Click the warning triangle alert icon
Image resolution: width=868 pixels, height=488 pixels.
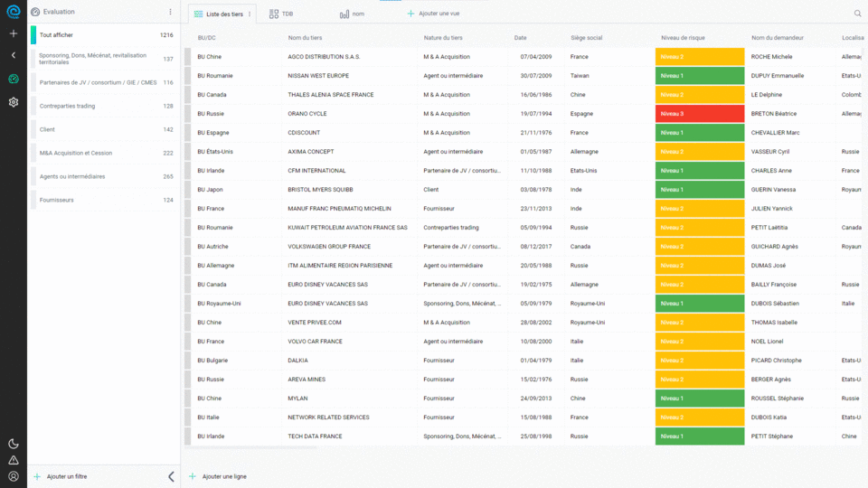click(x=13, y=460)
